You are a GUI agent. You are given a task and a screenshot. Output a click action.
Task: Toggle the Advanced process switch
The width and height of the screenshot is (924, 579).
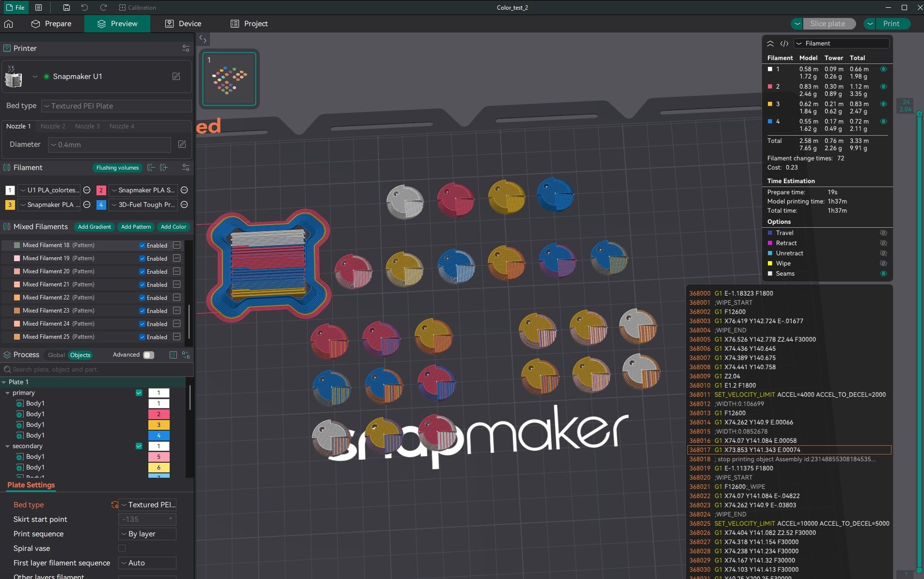click(x=149, y=355)
